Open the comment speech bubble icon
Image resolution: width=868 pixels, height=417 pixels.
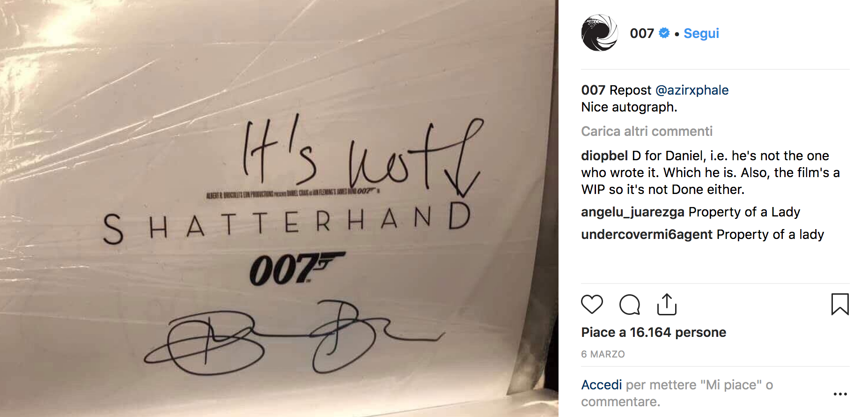pos(630,305)
